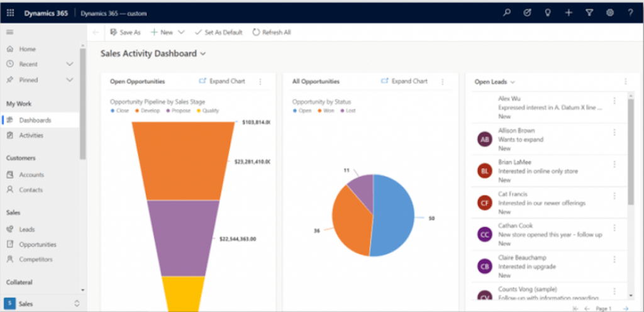
Task: Click the Refresh All button
Action: click(272, 32)
